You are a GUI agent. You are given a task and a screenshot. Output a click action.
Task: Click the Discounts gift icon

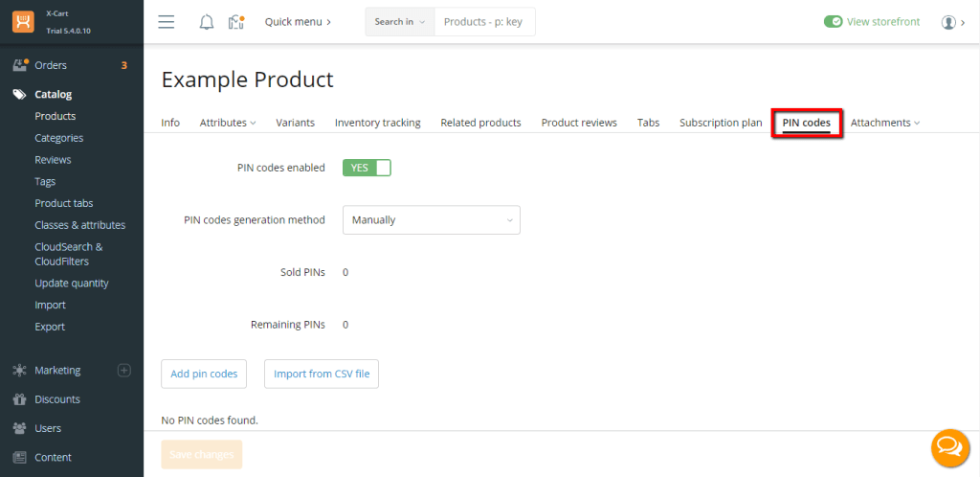[x=20, y=398]
